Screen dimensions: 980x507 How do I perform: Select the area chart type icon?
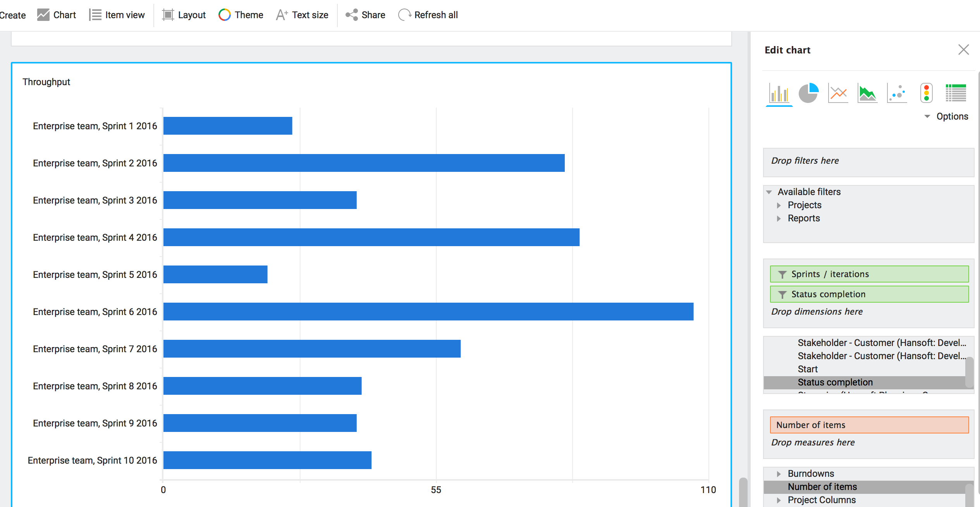pyautogui.click(x=867, y=93)
